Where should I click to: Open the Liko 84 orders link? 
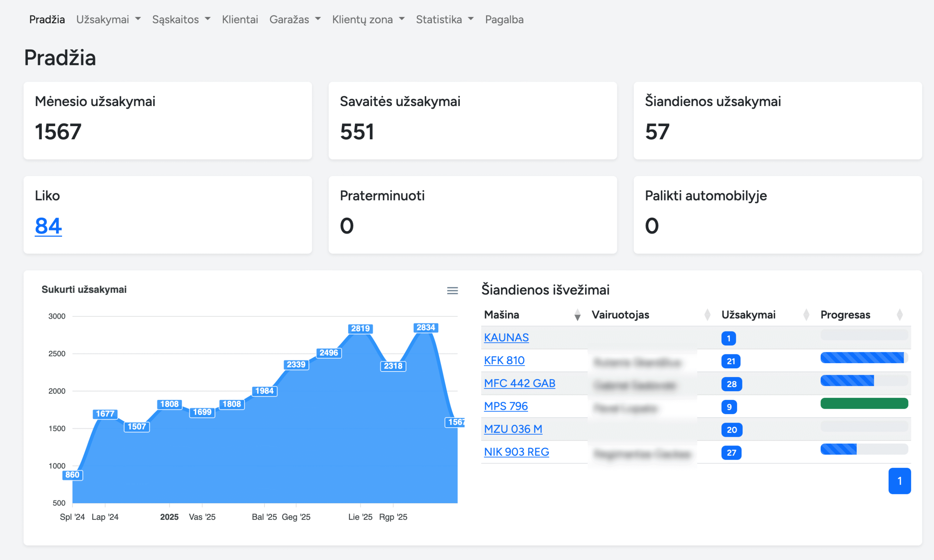(x=48, y=226)
